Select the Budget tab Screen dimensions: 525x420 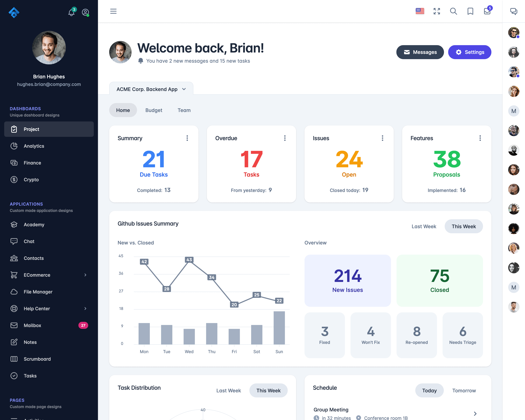click(154, 110)
